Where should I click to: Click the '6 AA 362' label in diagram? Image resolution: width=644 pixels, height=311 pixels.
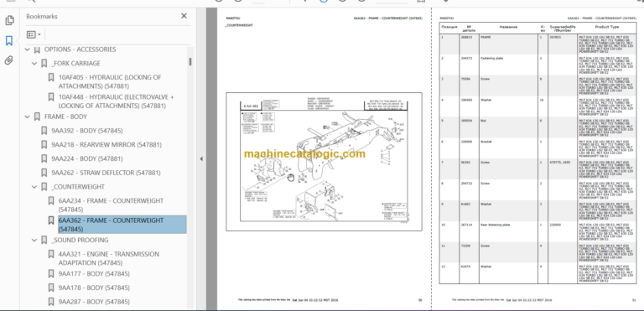coord(251,106)
